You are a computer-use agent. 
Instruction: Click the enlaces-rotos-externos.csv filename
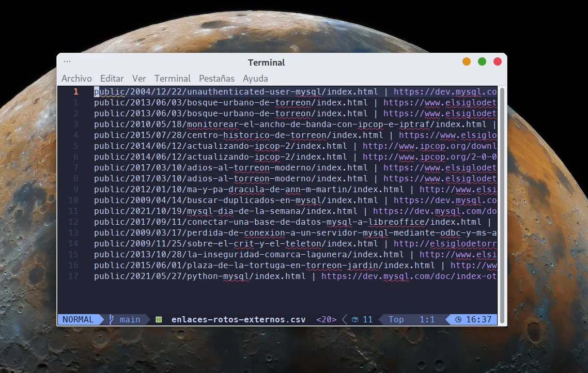238,319
